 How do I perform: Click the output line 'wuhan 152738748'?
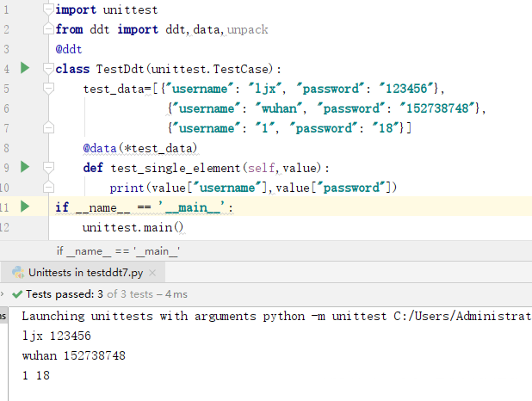tap(73, 355)
